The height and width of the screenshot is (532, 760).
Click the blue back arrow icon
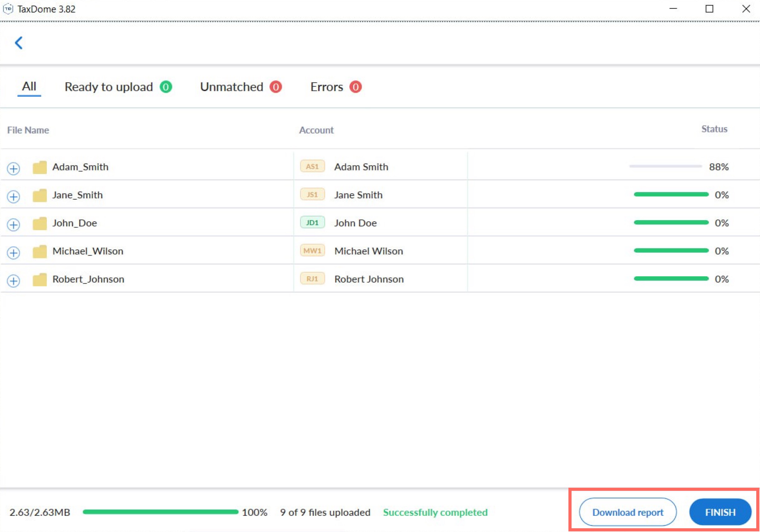click(x=18, y=43)
